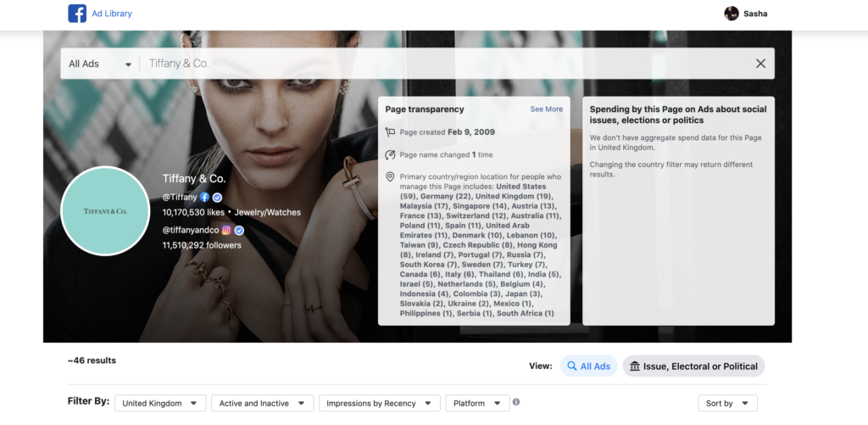Select the 10,170,530 likes text
The width and height of the screenshot is (868, 425).
tap(193, 212)
